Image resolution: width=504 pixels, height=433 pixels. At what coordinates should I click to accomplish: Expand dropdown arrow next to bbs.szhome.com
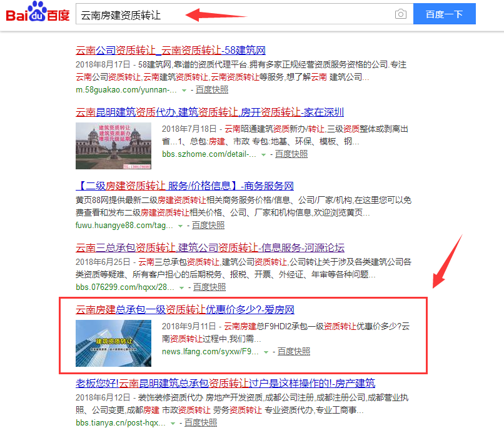pyautogui.click(x=264, y=155)
